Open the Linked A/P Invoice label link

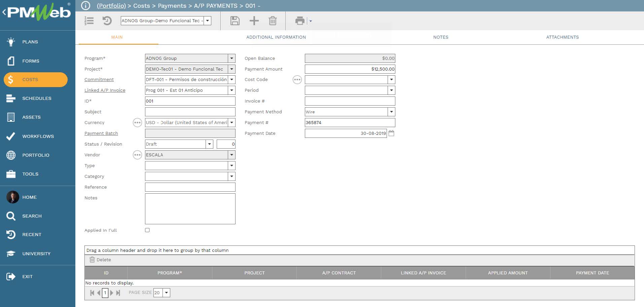(105, 90)
